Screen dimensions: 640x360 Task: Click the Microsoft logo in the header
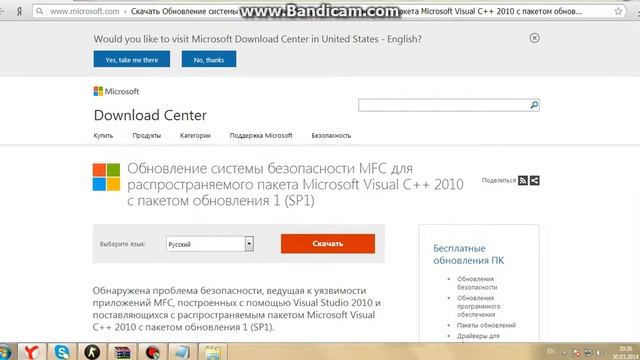[x=116, y=91]
